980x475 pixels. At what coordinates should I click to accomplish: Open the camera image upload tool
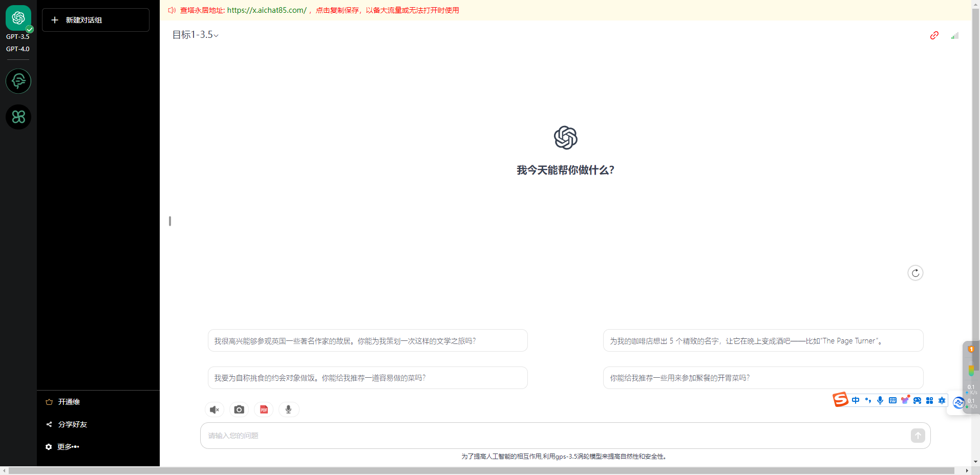[x=239, y=409]
